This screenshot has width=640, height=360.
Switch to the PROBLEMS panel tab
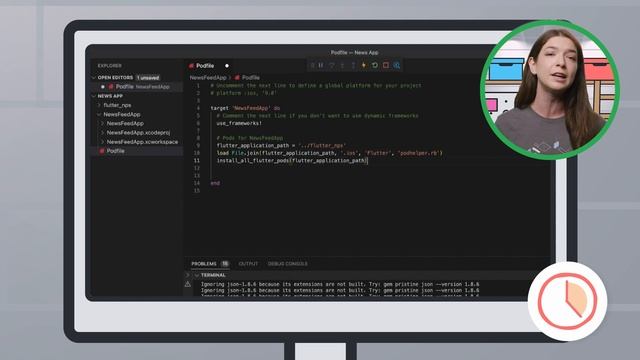click(x=204, y=264)
